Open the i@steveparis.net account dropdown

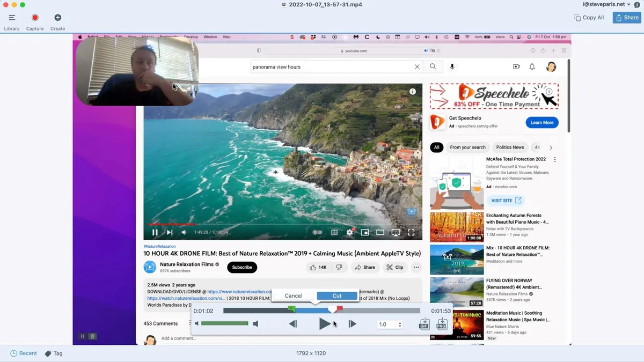606,4
